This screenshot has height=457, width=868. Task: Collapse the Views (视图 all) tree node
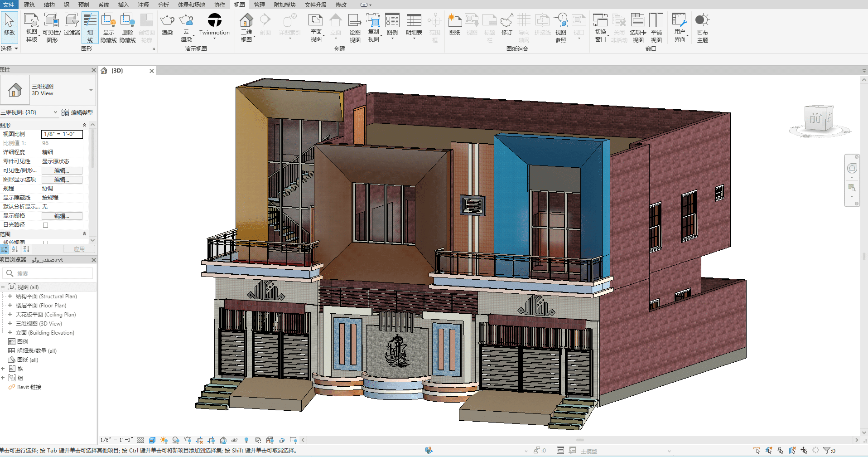3,287
